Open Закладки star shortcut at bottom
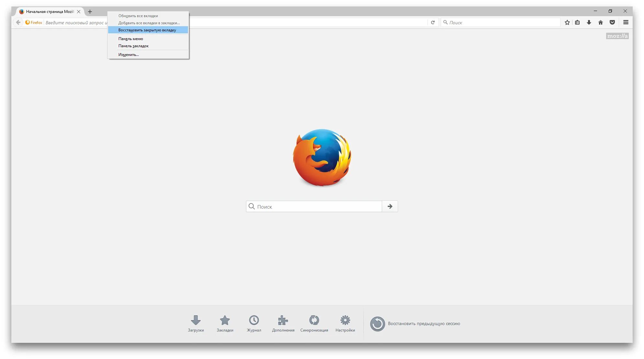This screenshot has height=359, width=644. click(225, 323)
